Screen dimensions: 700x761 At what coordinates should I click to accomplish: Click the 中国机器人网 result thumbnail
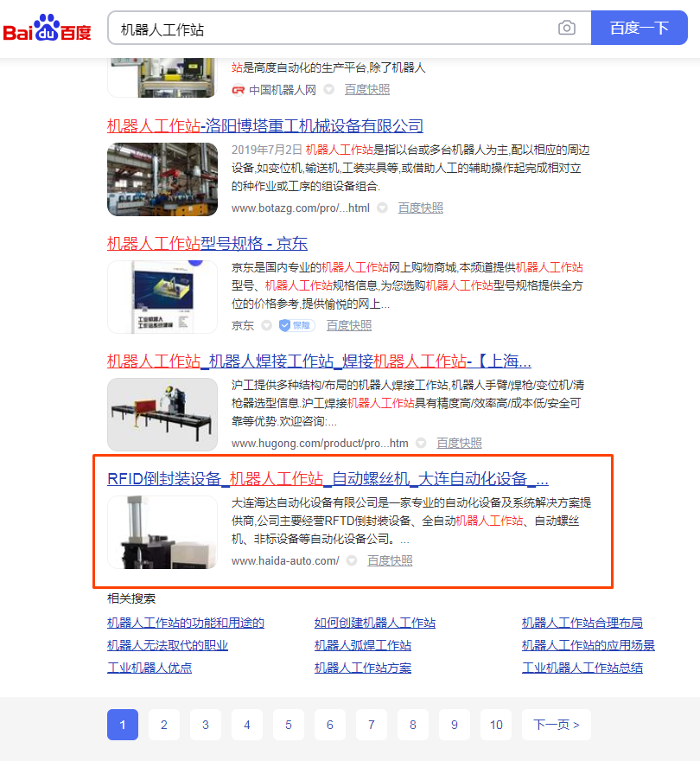(x=162, y=78)
